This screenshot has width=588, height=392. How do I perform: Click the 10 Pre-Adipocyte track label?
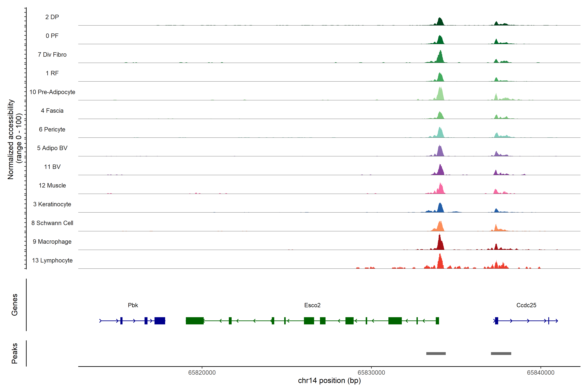52,92
